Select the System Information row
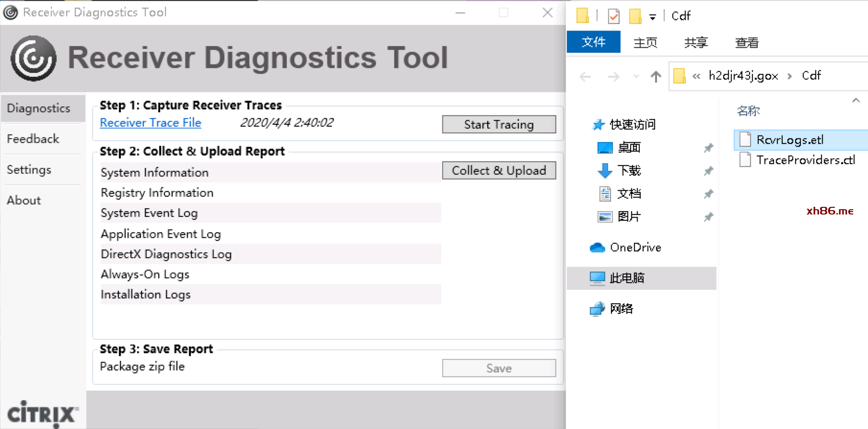868x429 pixels. 270,172
